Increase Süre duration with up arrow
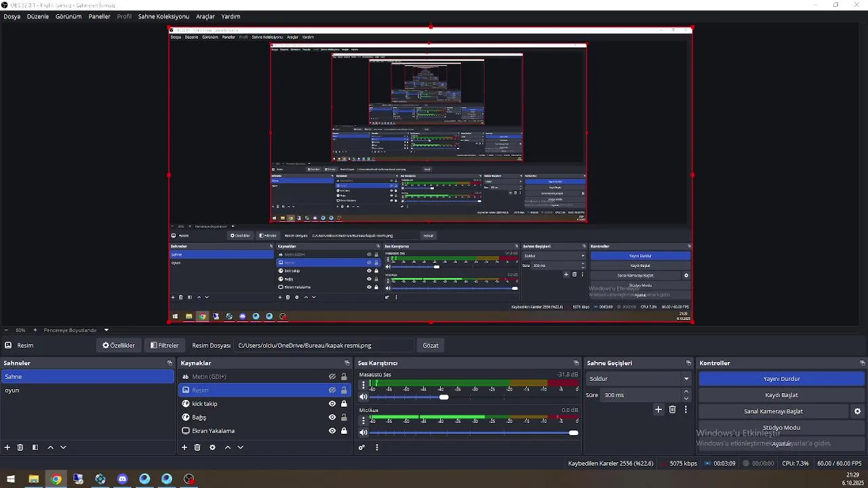Screen dimensions: 868x488 [686, 391]
